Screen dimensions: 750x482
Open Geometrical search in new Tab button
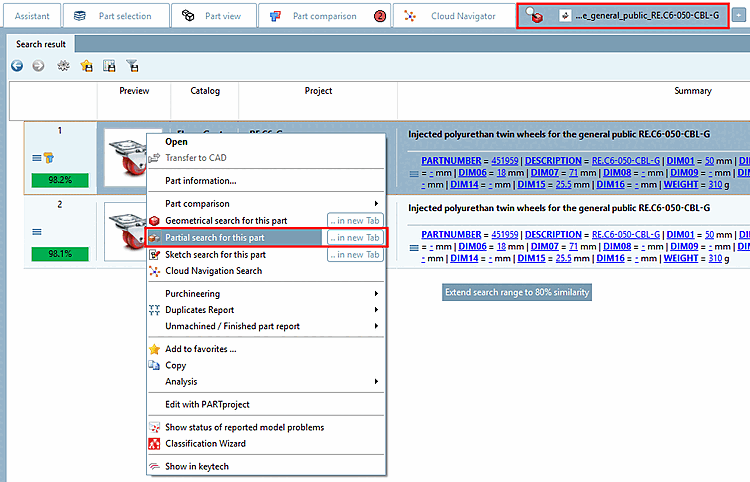coord(355,220)
